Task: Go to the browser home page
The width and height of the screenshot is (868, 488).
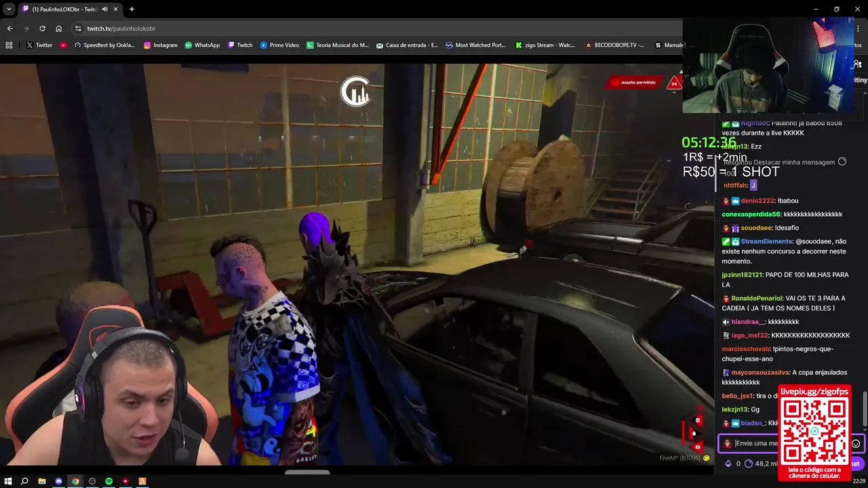Action: point(58,28)
